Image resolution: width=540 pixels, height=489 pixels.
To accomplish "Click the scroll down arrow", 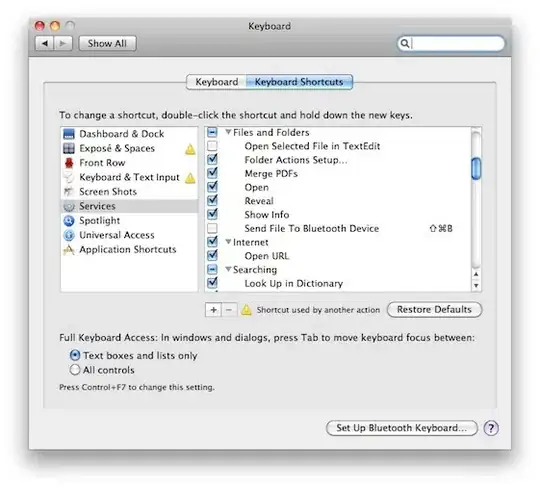I will point(476,285).
